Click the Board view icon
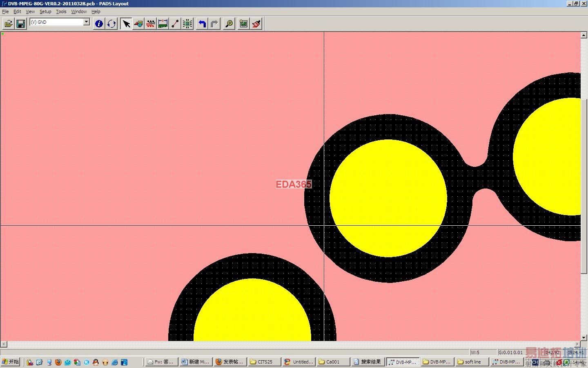The width and height of the screenshot is (588, 368). [244, 24]
